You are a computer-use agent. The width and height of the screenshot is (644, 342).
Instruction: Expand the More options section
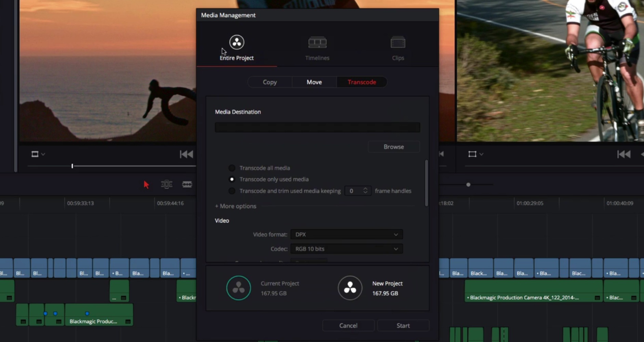236,206
